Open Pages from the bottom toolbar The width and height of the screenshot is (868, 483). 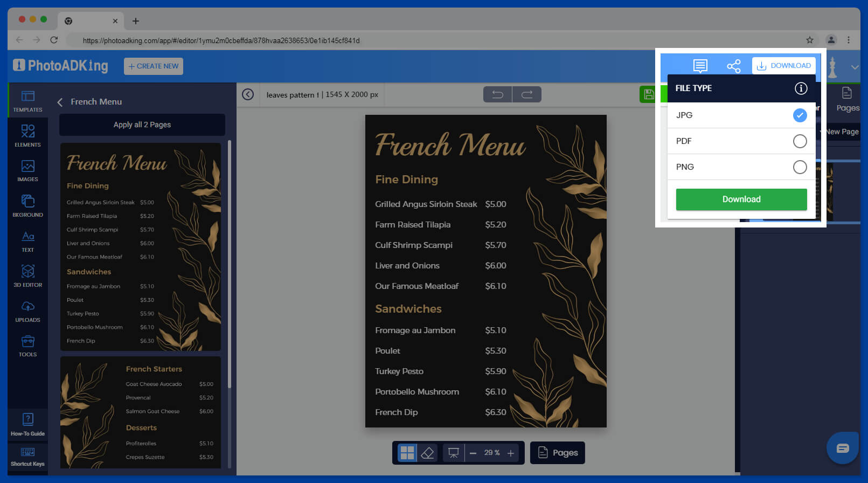coord(558,453)
